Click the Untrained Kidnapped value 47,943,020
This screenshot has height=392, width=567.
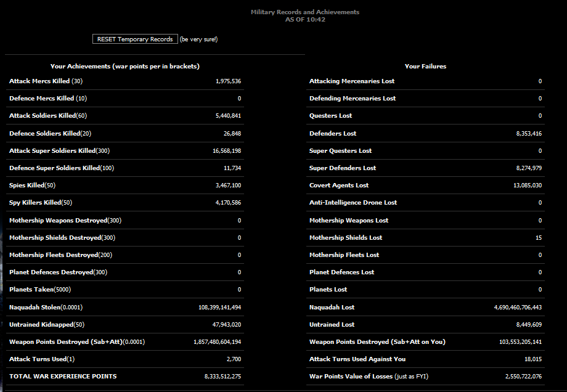(x=226, y=324)
